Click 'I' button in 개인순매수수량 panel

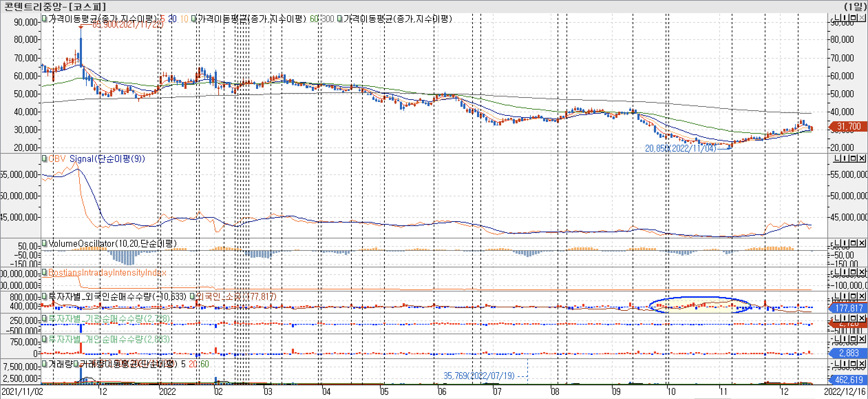[845, 339]
